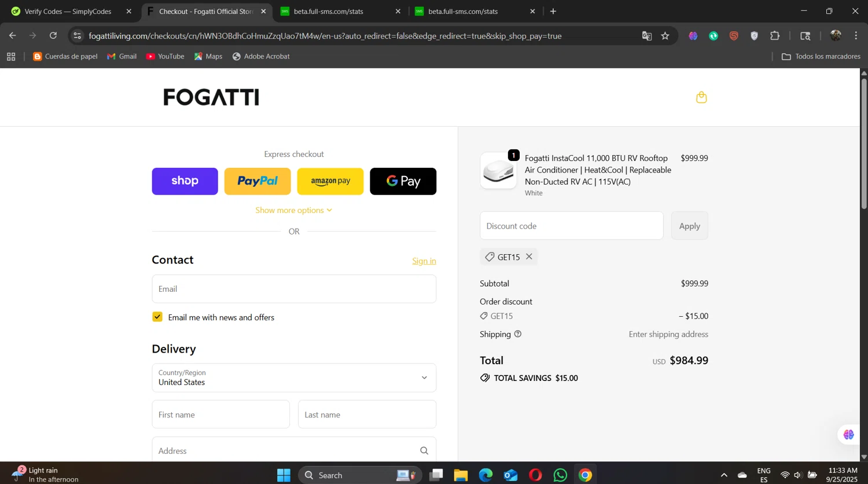Switch to the Verify Codes SimplyCodes tab
This screenshot has height=484, width=868.
69,11
